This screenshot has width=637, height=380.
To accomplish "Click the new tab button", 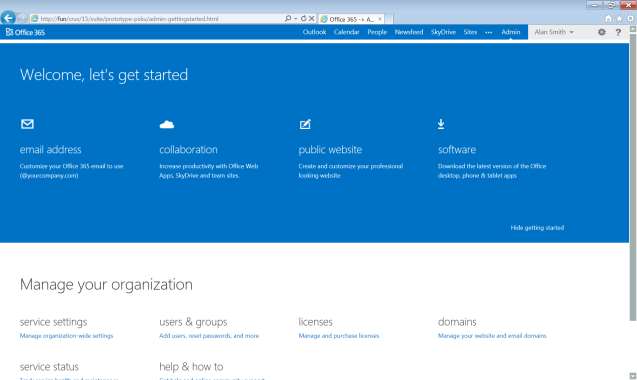I will tap(389, 19).
